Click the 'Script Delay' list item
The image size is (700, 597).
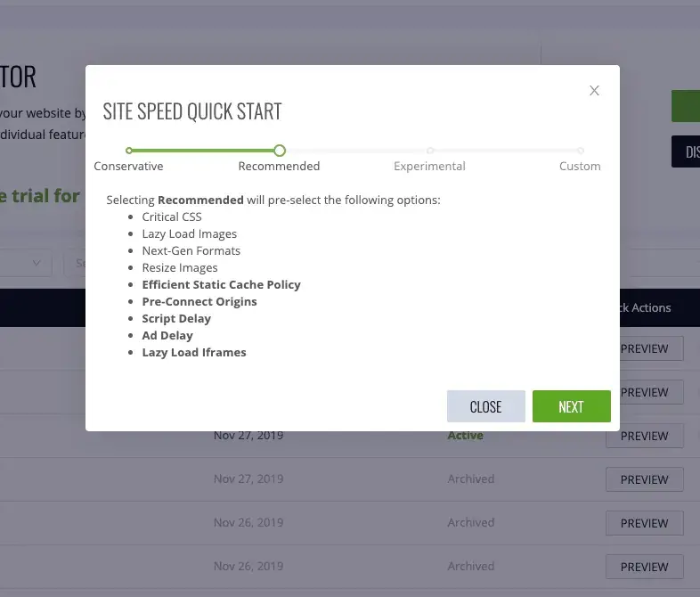[176, 318]
